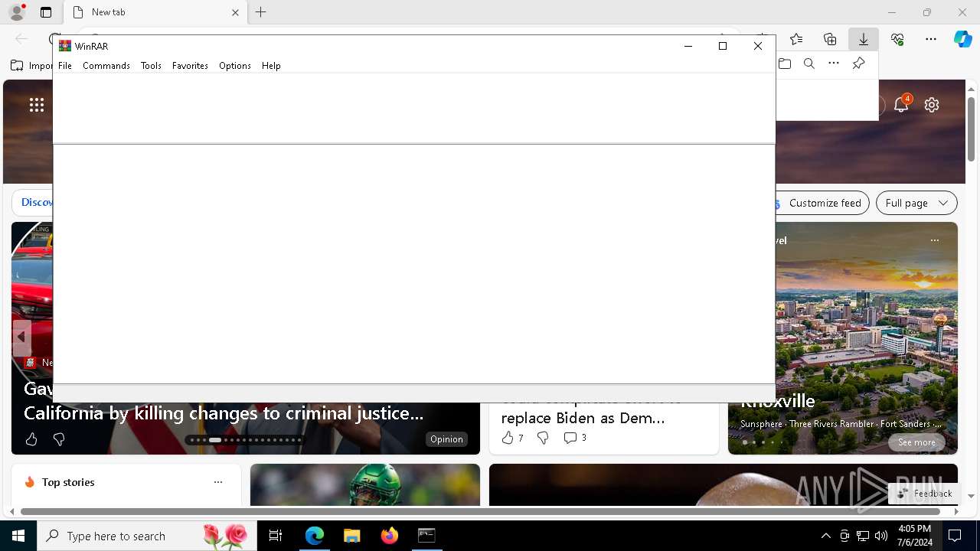The width and height of the screenshot is (980, 551).
Task: Open notifications bell with badge
Action: 901,104
